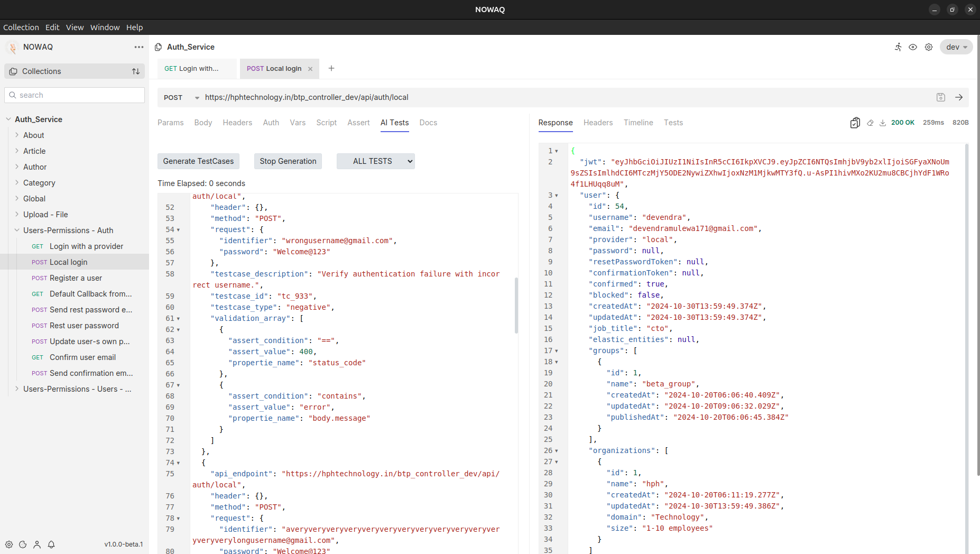
Task: Expand Users-Permissions - Users folder
Action: click(x=17, y=389)
